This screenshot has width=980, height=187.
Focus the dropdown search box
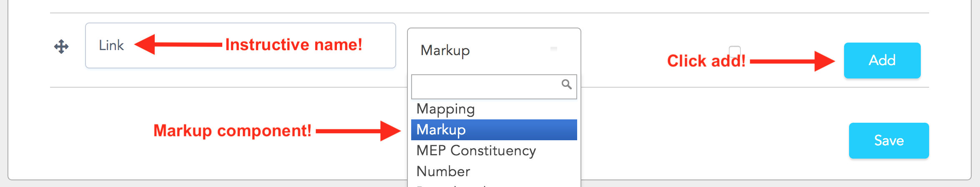coord(494,87)
